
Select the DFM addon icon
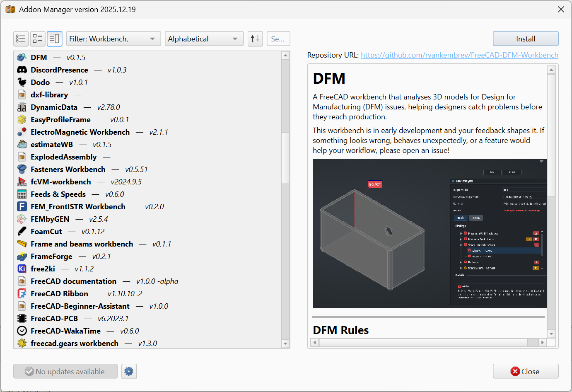pyautogui.click(x=22, y=57)
